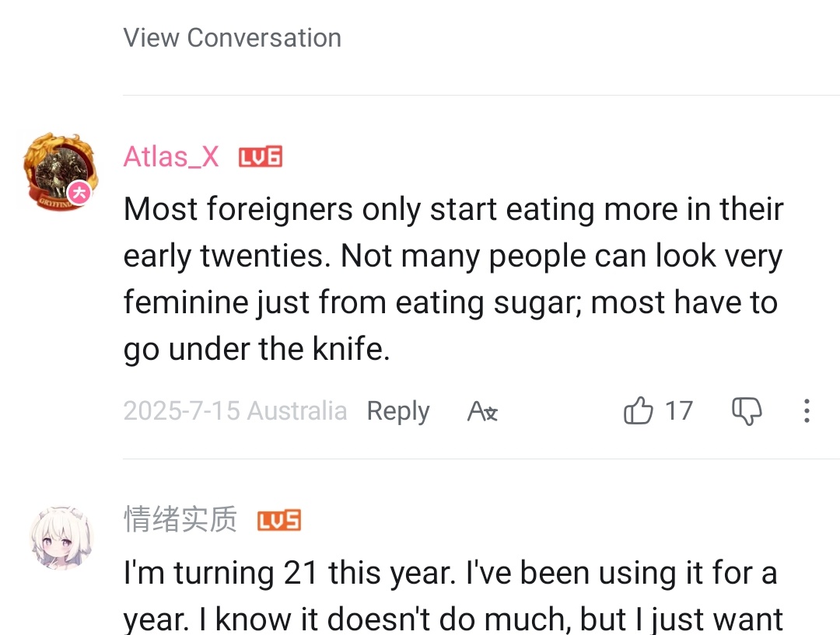Image resolution: width=840 pixels, height=635 pixels.
Task: Tap the like count 17
Action: [x=678, y=410]
